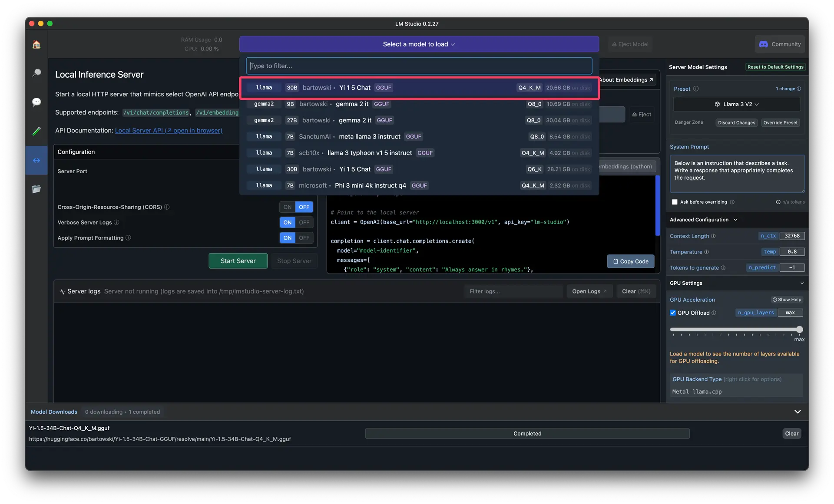The width and height of the screenshot is (834, 504).
Task: Turn CORS toggle OFF
Action: [x=304, y=207]
